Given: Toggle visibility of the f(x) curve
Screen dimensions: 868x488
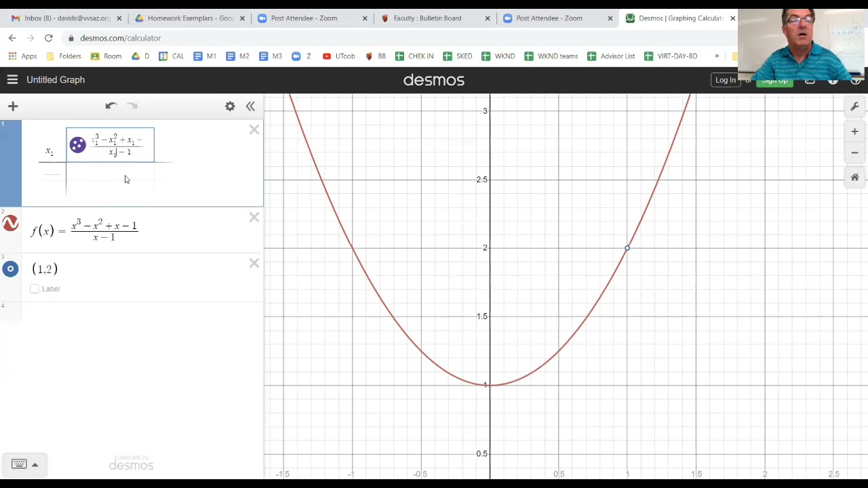Looking at the screenshot, I should point(10,223).
